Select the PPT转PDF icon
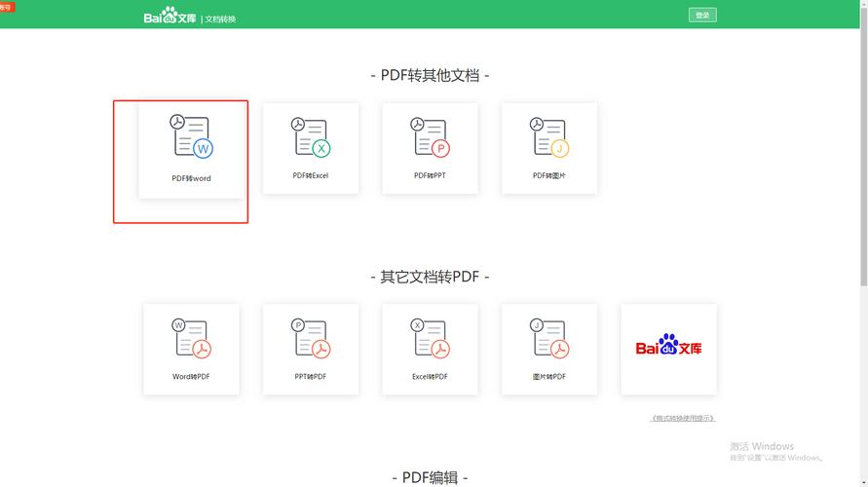The height and width of the screenshot is (487, 868). 311,338
